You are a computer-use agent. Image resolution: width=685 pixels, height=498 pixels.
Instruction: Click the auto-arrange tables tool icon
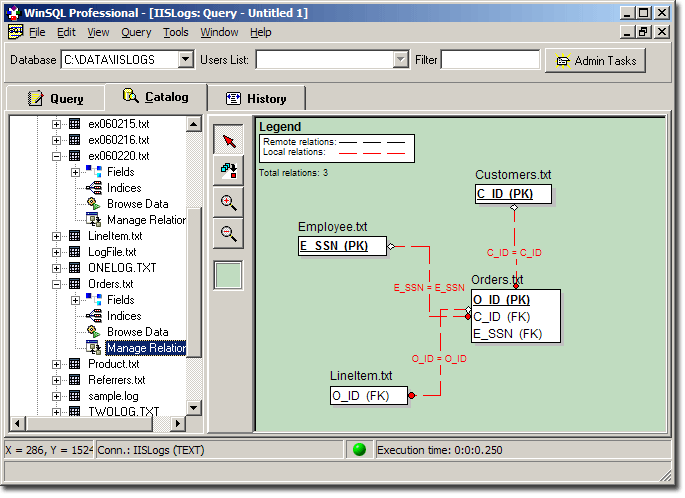click(x=228, y=171)
